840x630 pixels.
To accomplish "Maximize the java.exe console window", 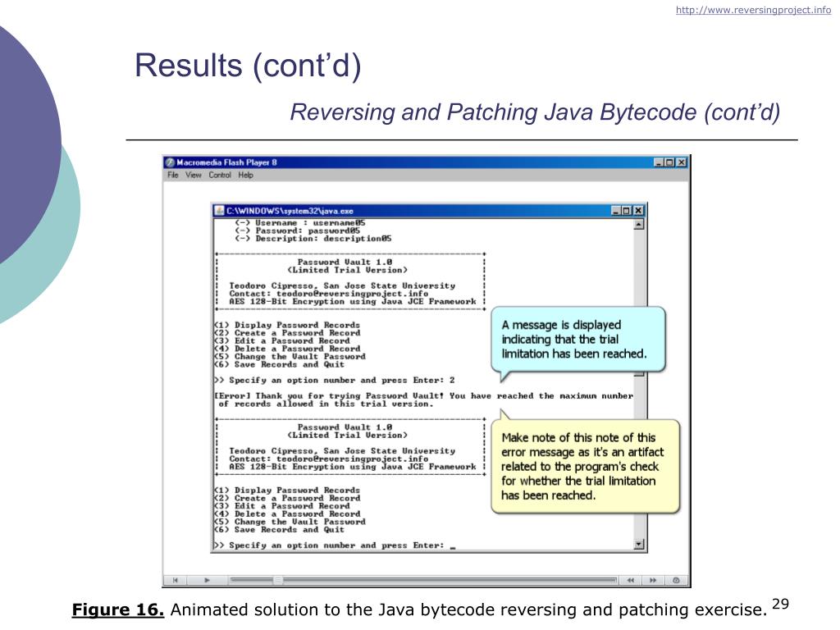I will tap(627, 211).
